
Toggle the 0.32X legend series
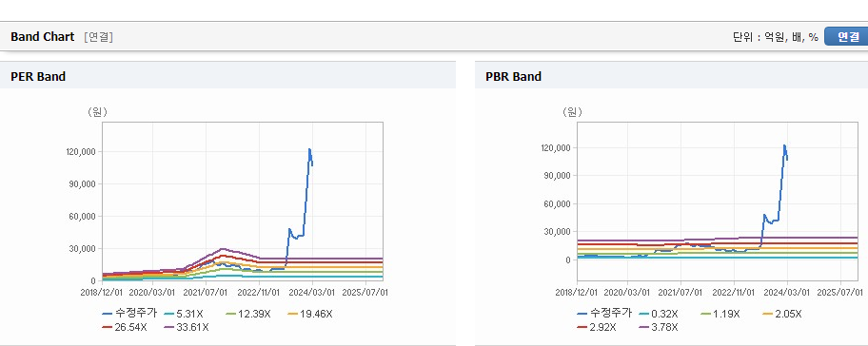tap(659, 314)
